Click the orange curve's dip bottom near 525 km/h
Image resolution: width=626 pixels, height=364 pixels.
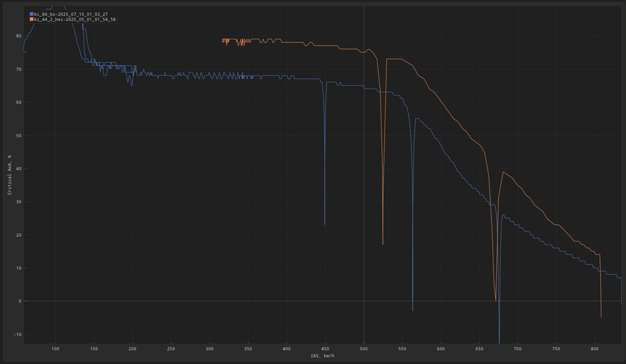click(x=383, y=244)
